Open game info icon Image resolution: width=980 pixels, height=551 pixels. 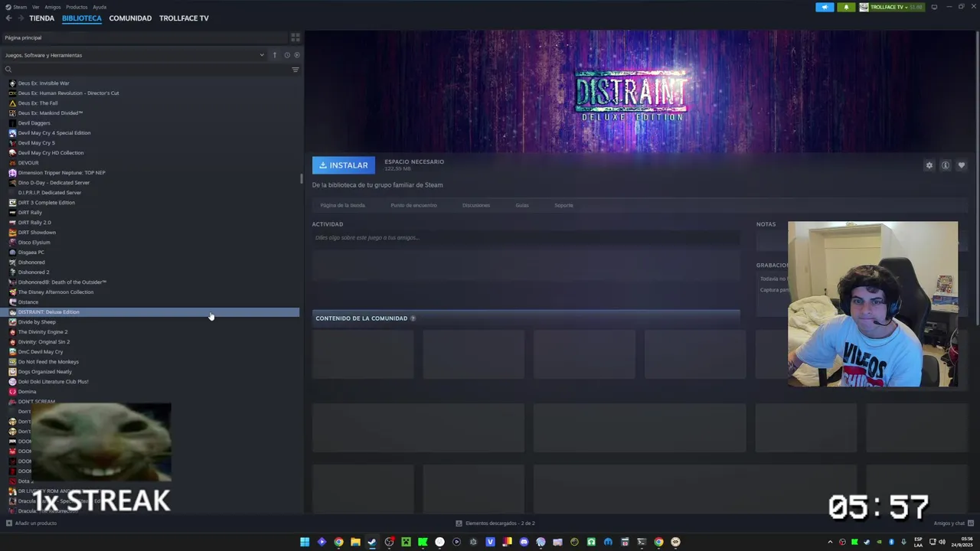(946, 165)
